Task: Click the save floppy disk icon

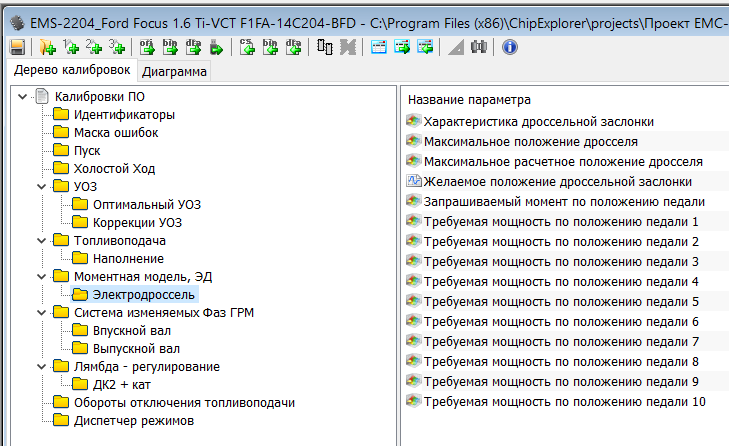Action: pos(17,47)
